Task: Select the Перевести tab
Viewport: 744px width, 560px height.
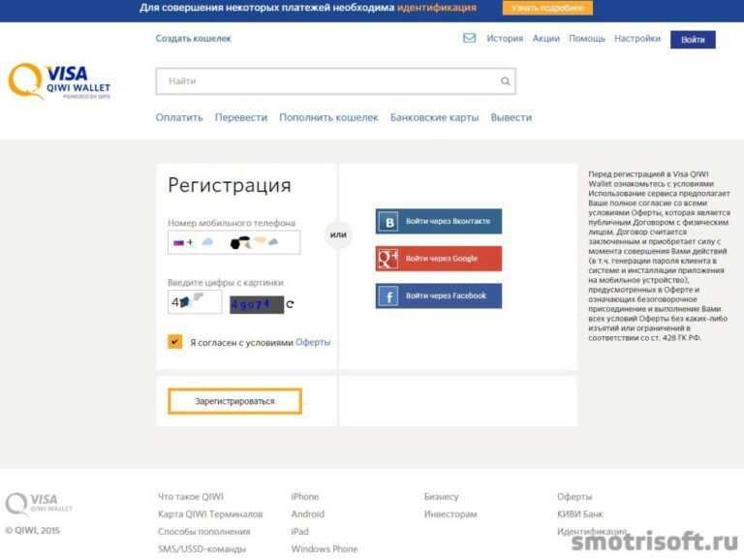Action: tap(241, 117)
